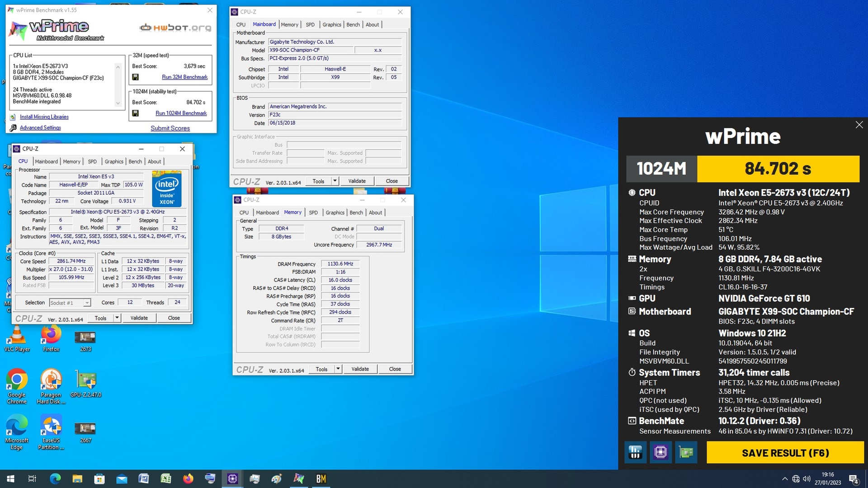Launch Edge from the taskbar
This screenshot has width=868, height=488.
[55, 479]
